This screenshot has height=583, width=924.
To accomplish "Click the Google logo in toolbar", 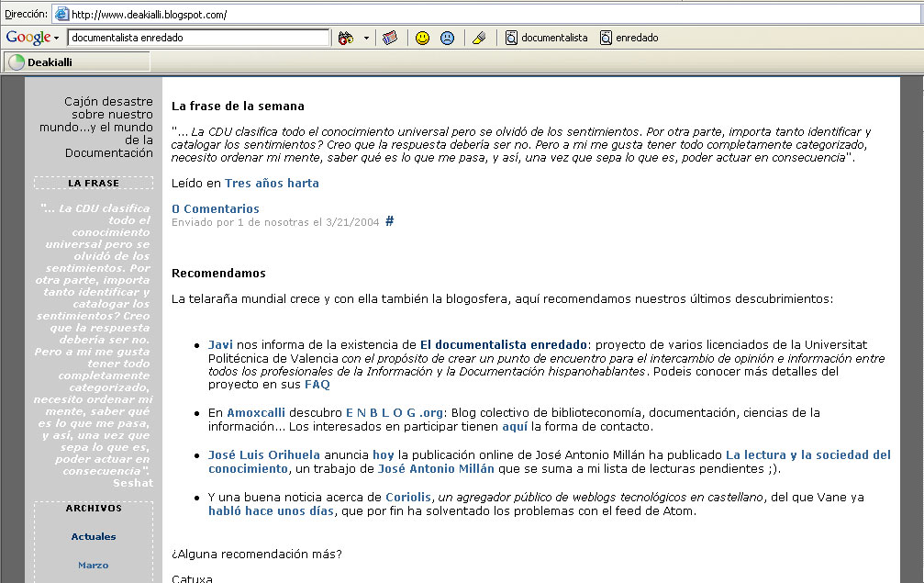I will tap(28, 37).
